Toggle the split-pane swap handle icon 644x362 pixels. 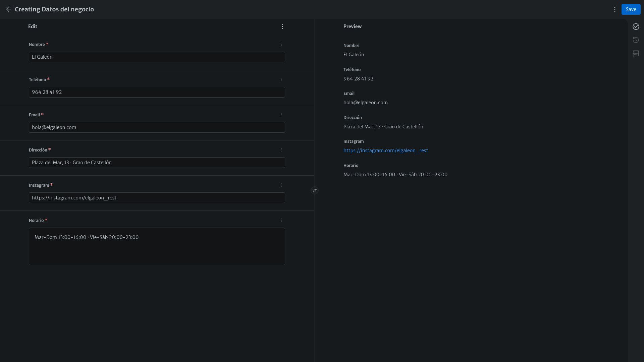[315, 190]
